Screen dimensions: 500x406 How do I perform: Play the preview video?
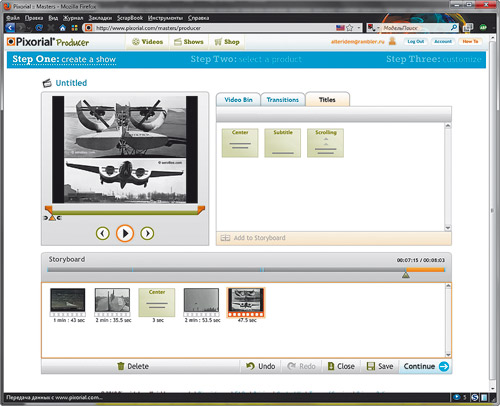click(125, 233)
